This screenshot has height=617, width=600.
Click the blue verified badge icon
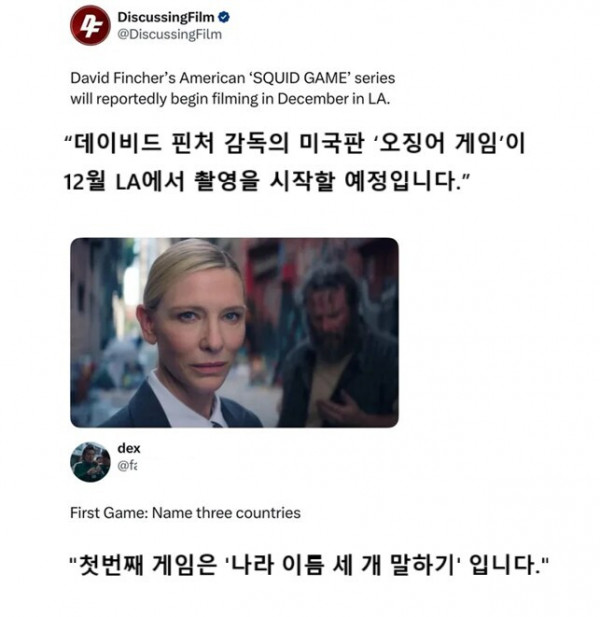pyautogui.click(x=224, y=17)
